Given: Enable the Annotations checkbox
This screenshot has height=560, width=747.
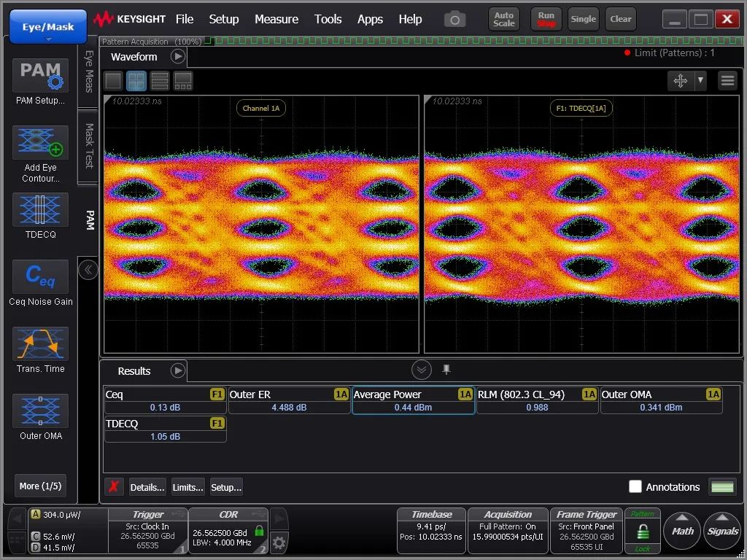Looking at the screenshot, I should click(x=635, y=486).
